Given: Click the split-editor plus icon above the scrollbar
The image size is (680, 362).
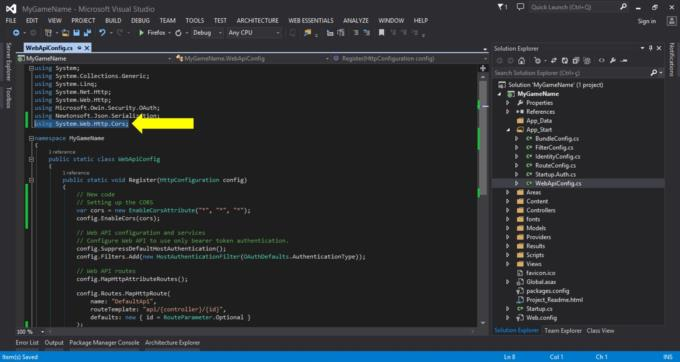Looking at the screenshot, I should tap(483, 68).
